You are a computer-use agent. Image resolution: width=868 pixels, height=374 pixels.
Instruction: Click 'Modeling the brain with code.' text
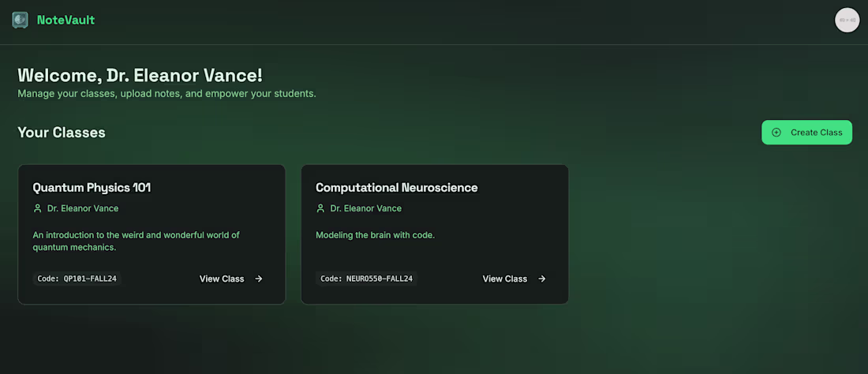click(376, 235)
